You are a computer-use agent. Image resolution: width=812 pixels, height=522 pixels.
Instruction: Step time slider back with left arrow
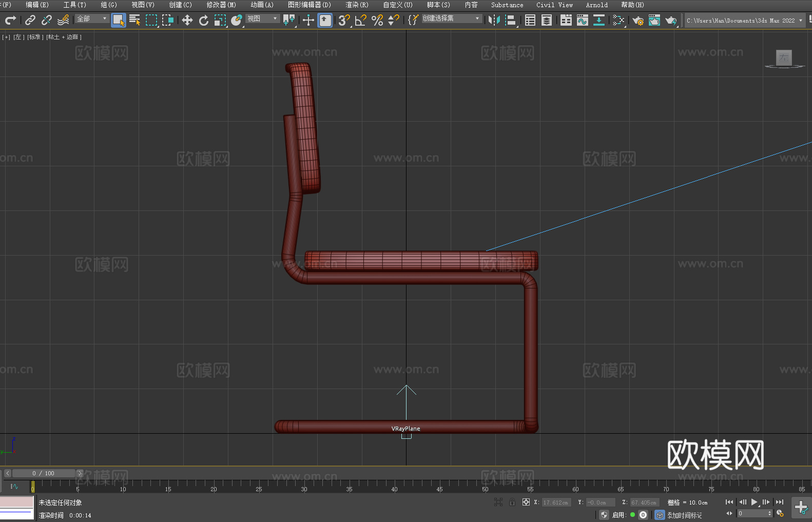click(7, 473)
